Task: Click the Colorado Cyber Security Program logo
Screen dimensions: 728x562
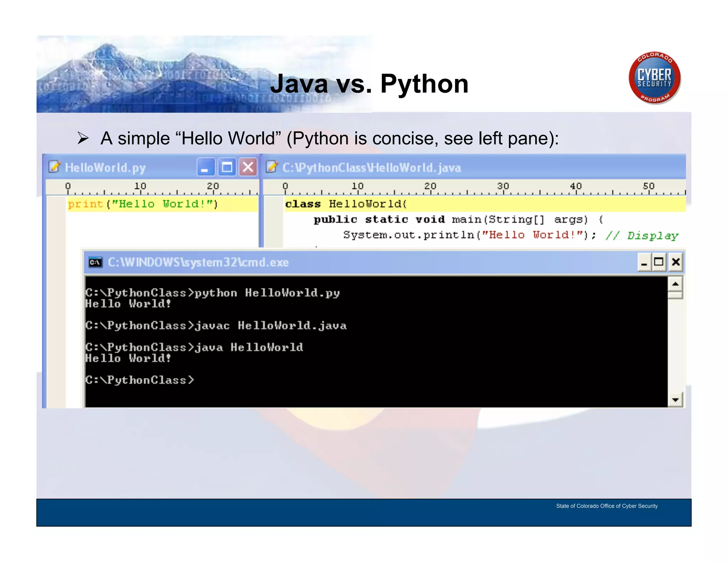Action: (654, 78)
